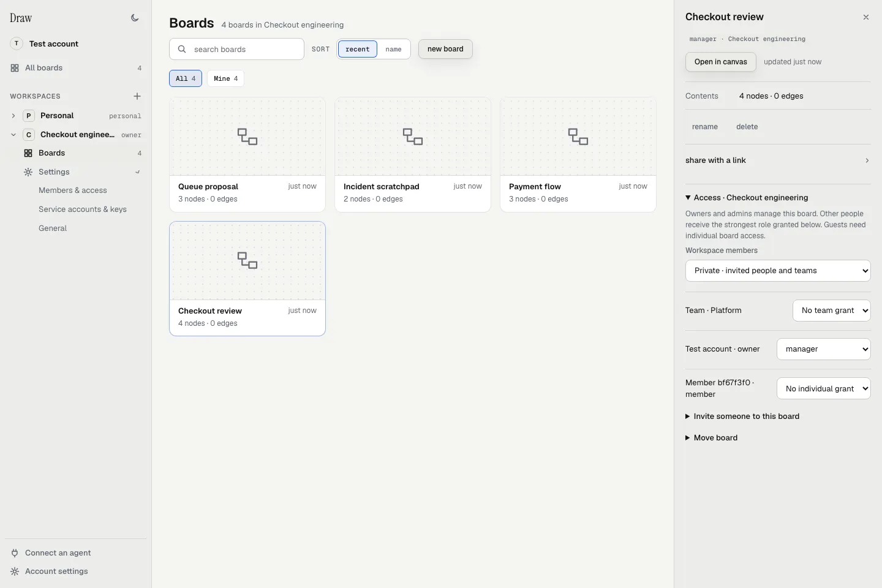Open Member bf67f3f0 grant dropdown
The height and width of the screenshot is (588, 882).
click(824, 388)
